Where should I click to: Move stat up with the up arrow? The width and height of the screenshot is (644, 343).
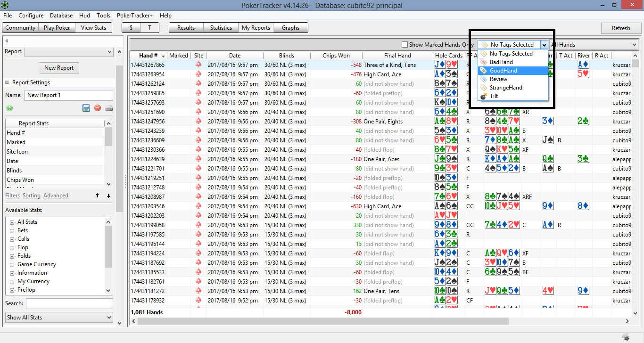[97, 196]
